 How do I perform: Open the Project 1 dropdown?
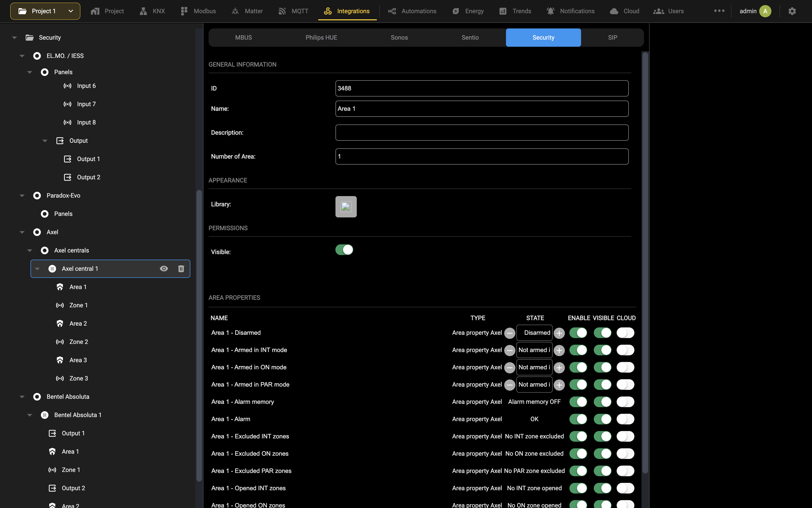click(x=45, y=11)
